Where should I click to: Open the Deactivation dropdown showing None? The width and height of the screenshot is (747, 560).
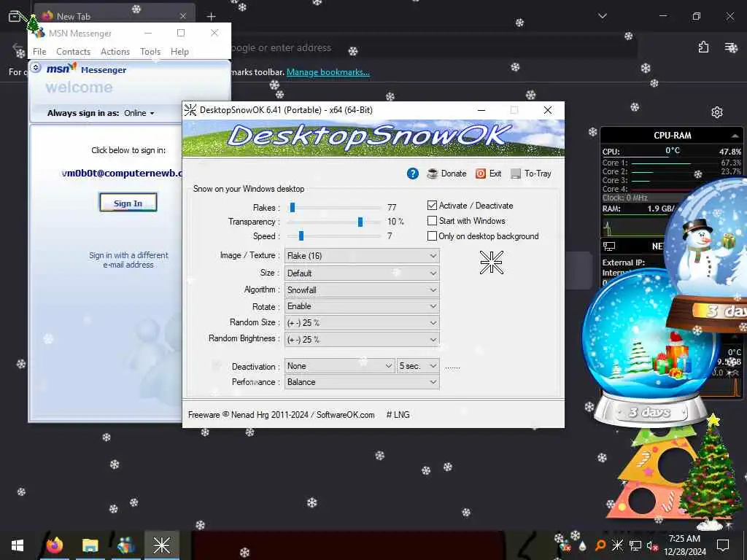tap(340, 366)
